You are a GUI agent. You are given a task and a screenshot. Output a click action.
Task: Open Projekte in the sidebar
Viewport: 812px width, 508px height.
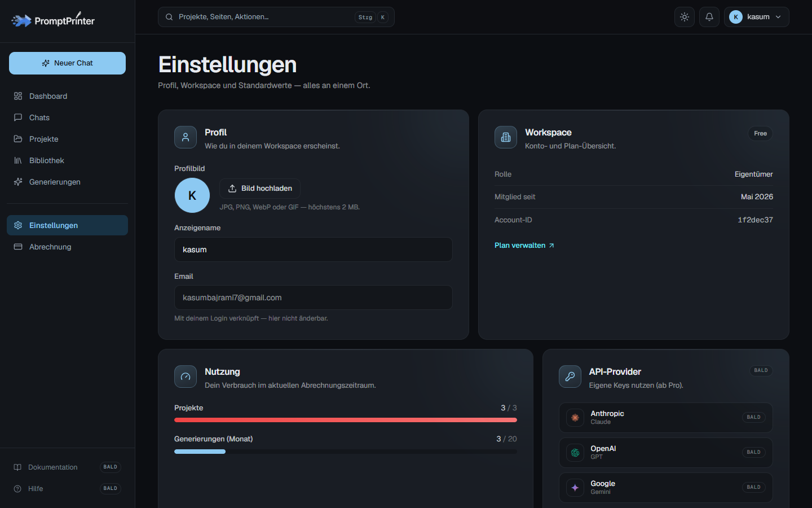pos(67,139)
